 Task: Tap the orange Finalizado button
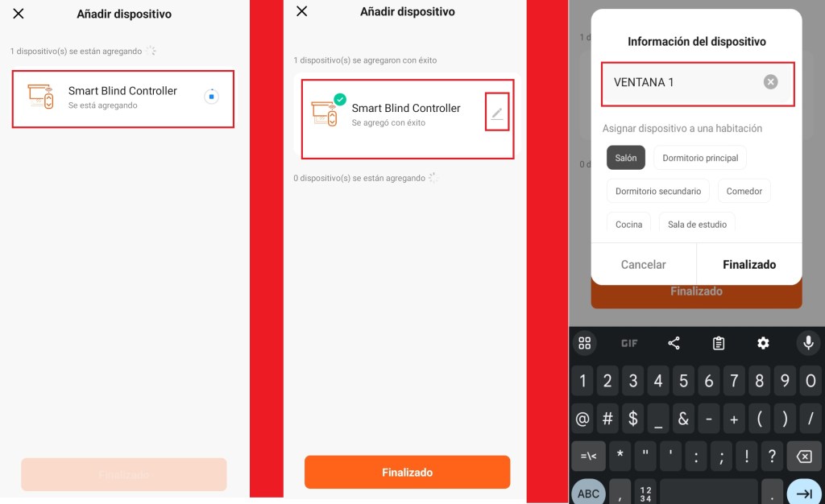click(x=407, y=472)
